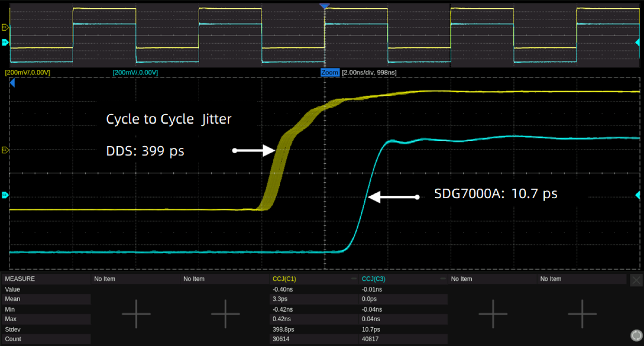Open yellow channel scale label 200mV/,0.00V
The width and height of the screenshot is (644, 346).
pos(27,72)
